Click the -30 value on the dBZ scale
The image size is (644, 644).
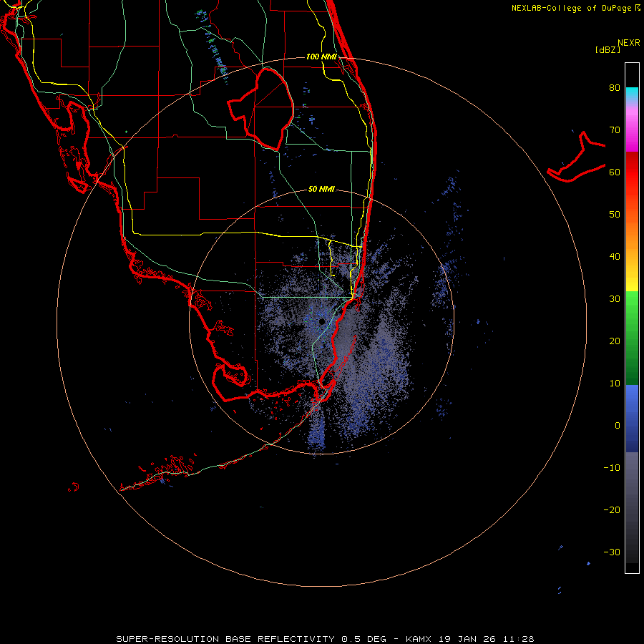tap(612, 552)
